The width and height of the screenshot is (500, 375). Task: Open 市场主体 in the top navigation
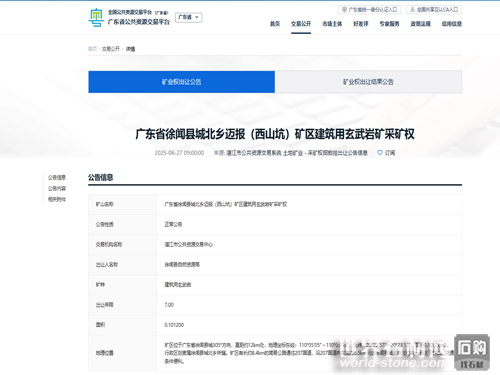(332, 24)
